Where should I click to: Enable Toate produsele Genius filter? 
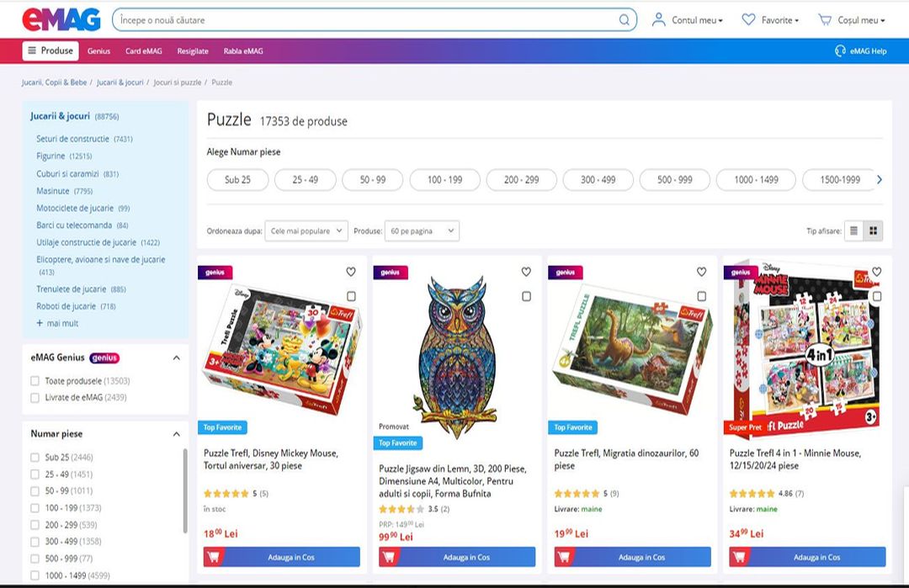click(x=35, y=380)
